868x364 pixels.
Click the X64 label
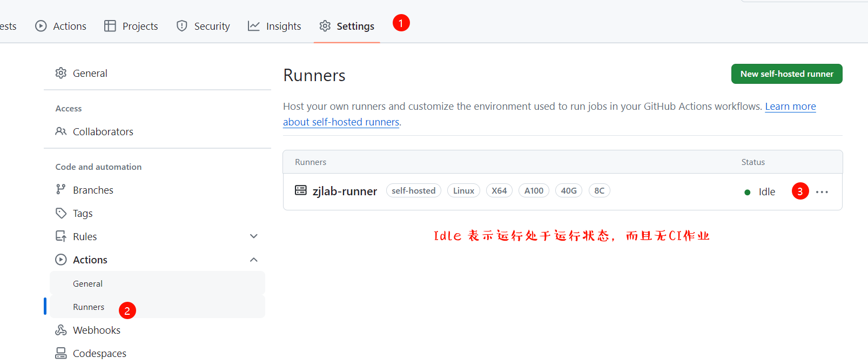(x=499, y=190)
